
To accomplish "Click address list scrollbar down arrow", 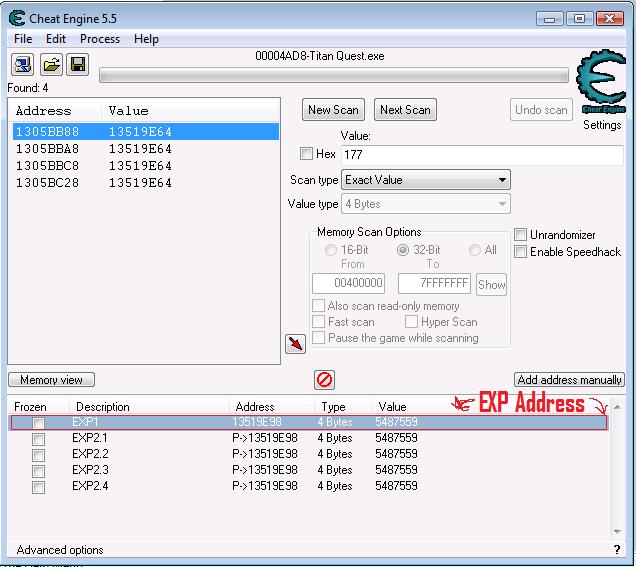I will (617, 531).
